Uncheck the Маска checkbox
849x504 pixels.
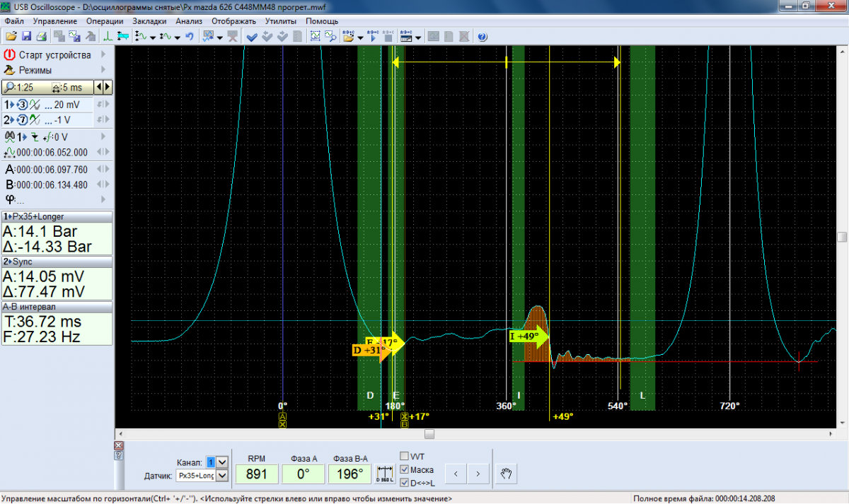pyautogui.click(x=405, y=469)
